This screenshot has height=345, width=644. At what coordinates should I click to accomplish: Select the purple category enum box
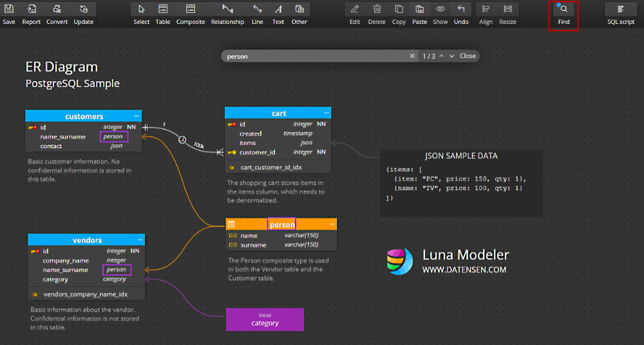(x=265, y=319)
